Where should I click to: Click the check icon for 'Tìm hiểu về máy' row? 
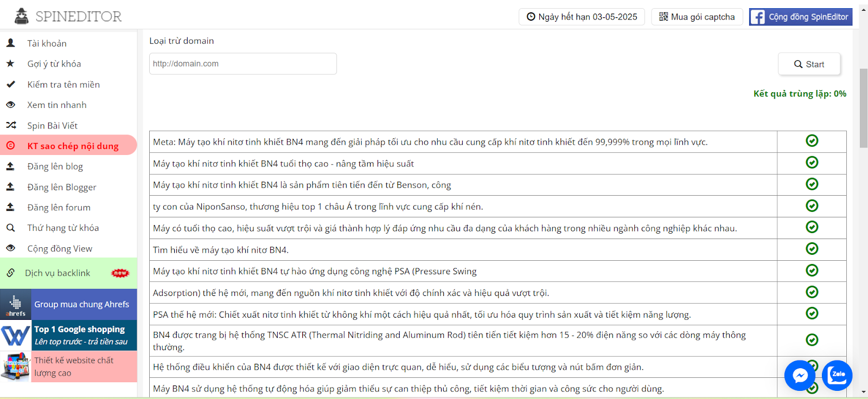coord(812,249)
